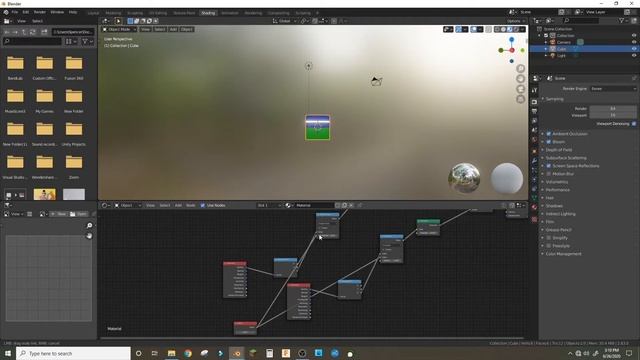Switch to rendered viewport shading
Viewport: 640px width, 360px height.
tap(516, 29)
